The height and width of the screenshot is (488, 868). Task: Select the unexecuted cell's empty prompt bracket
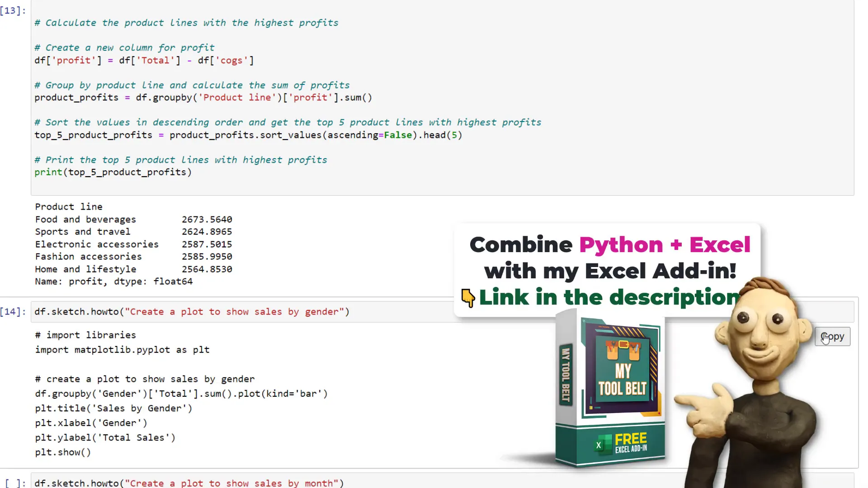pyautogui.click(x=15, y=483)
